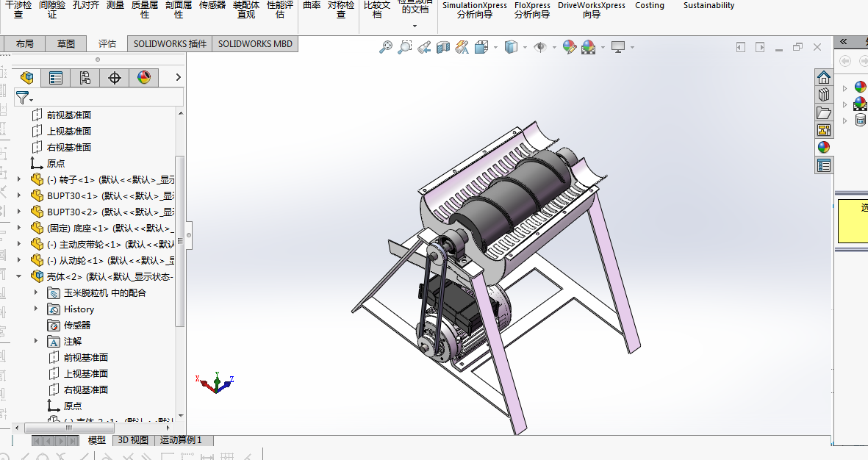This screenshot has height=460, width=868.
Task: Expand more manager tabs chevron
Action: (x=179, y=77)
